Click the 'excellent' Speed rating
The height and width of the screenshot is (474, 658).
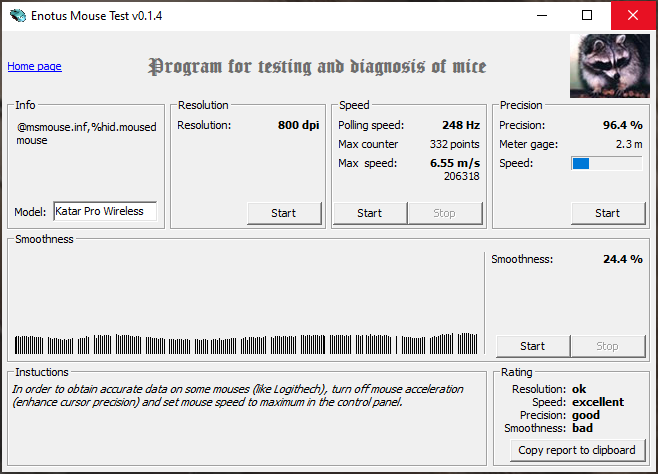[598, 402]
